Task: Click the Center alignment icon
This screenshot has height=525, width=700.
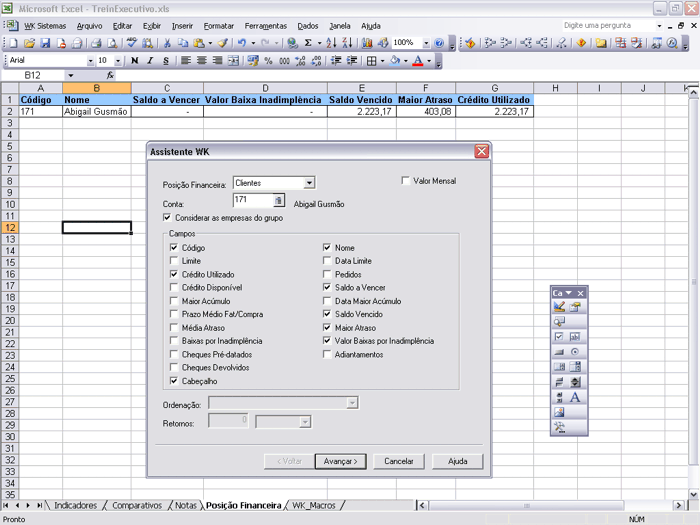Action: (x=201, y=61)
